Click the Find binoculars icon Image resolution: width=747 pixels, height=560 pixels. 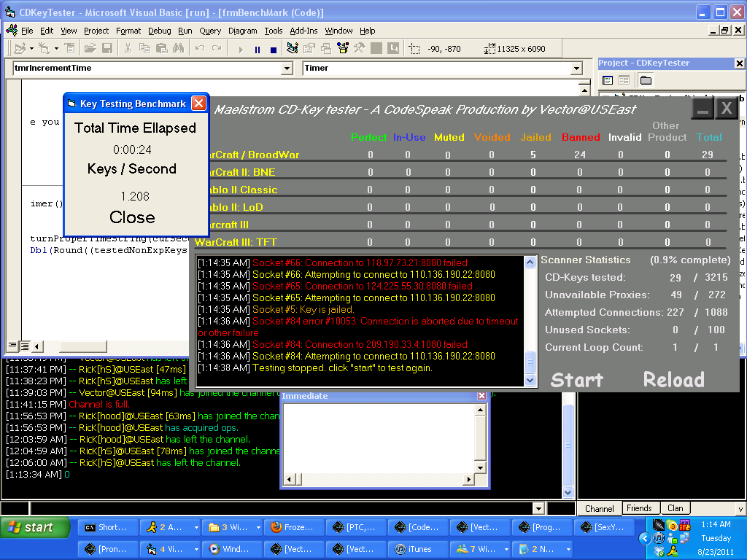tap(179, 49)
